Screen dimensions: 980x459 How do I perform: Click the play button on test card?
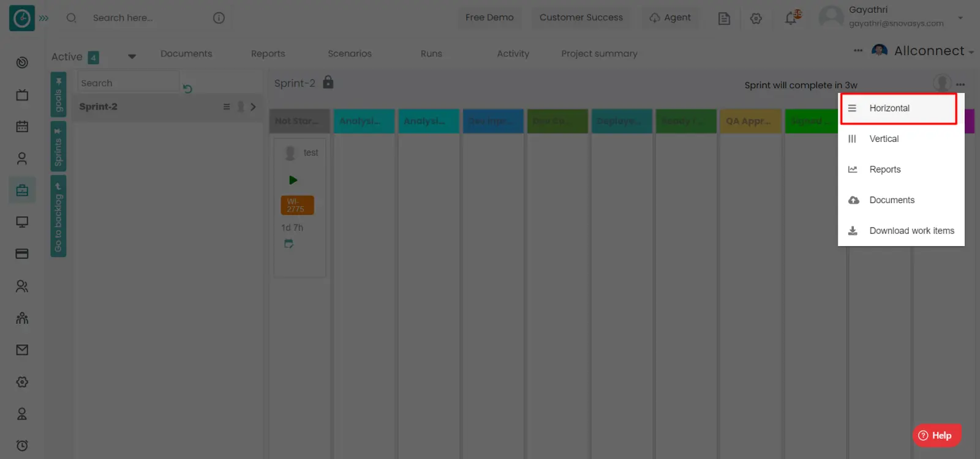click(x=293, y=180)
